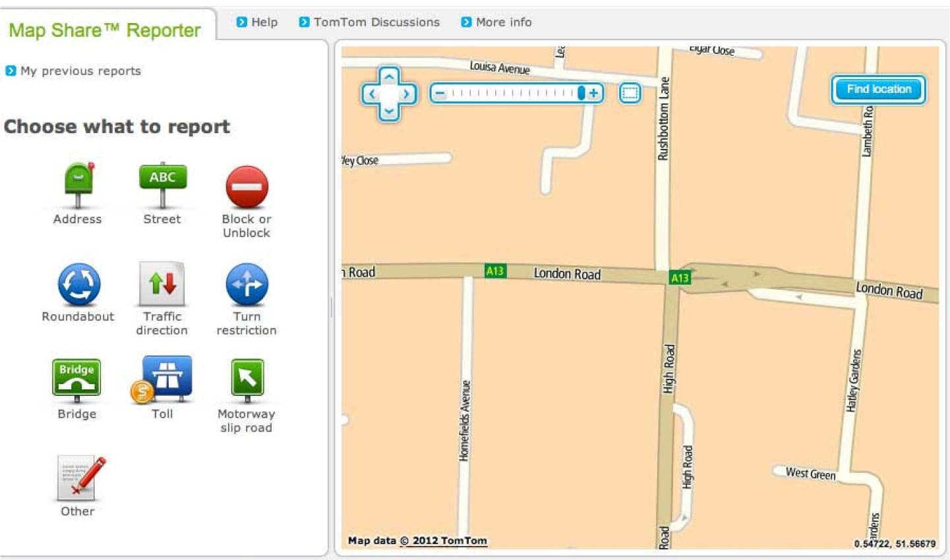Screen dimensions: 950x560
Task: Zoom in using the plus button
Action: (594, 94)
